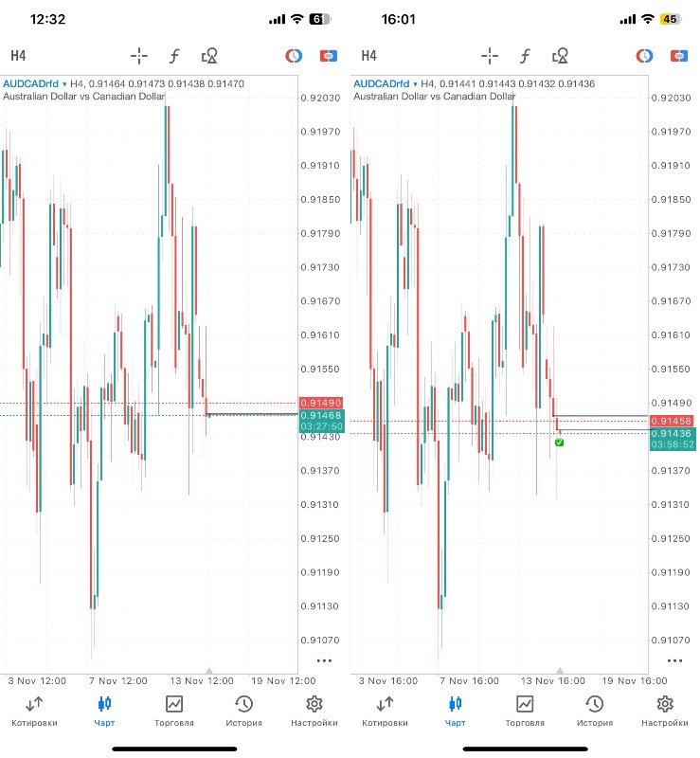Switch to Торговля tab in left screenshot
Screen dimensions: 700x758
(x=174, y=710)
